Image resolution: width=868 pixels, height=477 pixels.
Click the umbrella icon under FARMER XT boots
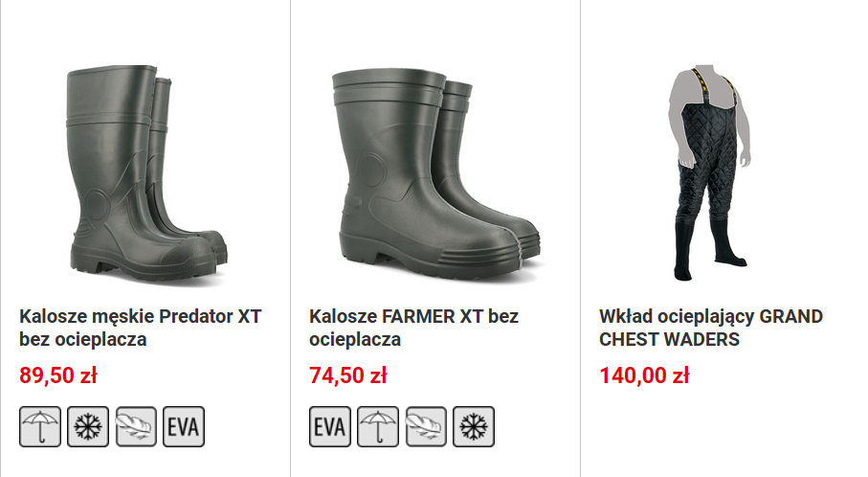coord(377,426)
